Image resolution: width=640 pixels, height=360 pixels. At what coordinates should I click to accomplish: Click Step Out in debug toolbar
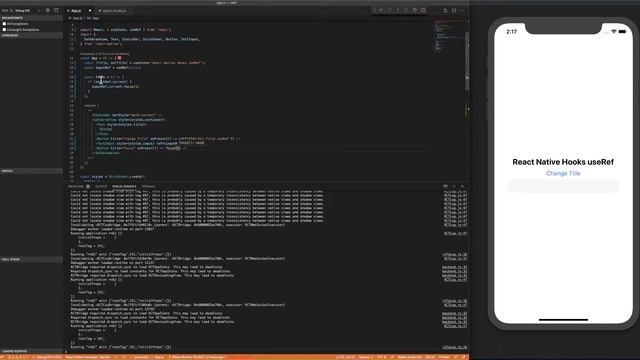click(x=406, y=10)
